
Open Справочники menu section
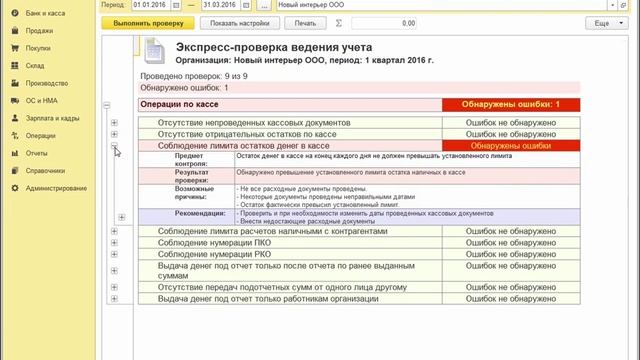coord(45,171)
